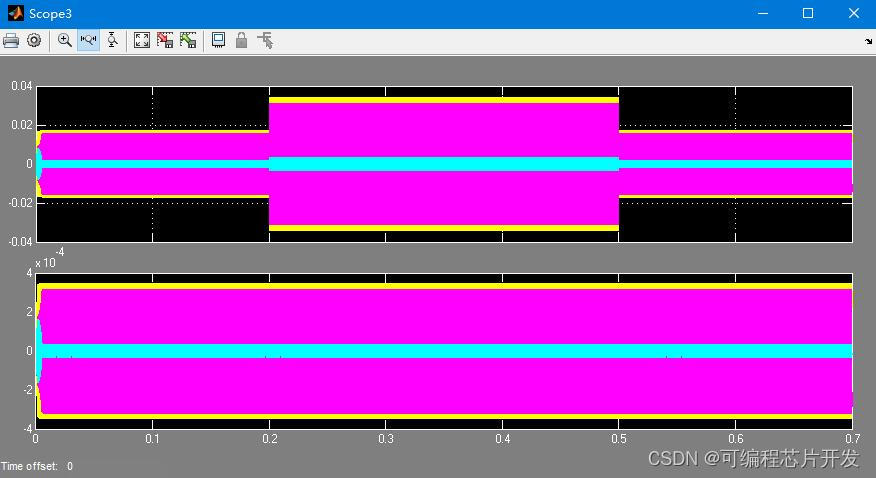Toggle floating scope icon
Screen dimensions: 876x478
pos(218,41)
